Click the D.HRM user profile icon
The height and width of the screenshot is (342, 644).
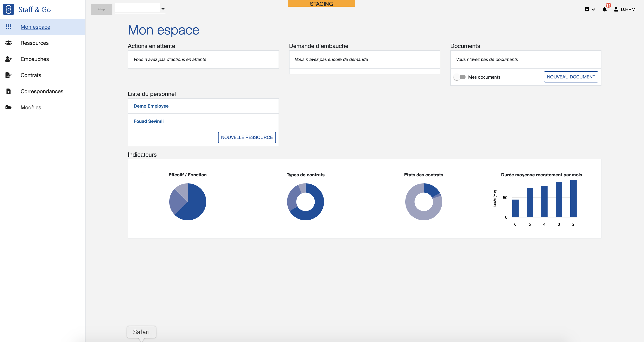(x=616, y=9)
